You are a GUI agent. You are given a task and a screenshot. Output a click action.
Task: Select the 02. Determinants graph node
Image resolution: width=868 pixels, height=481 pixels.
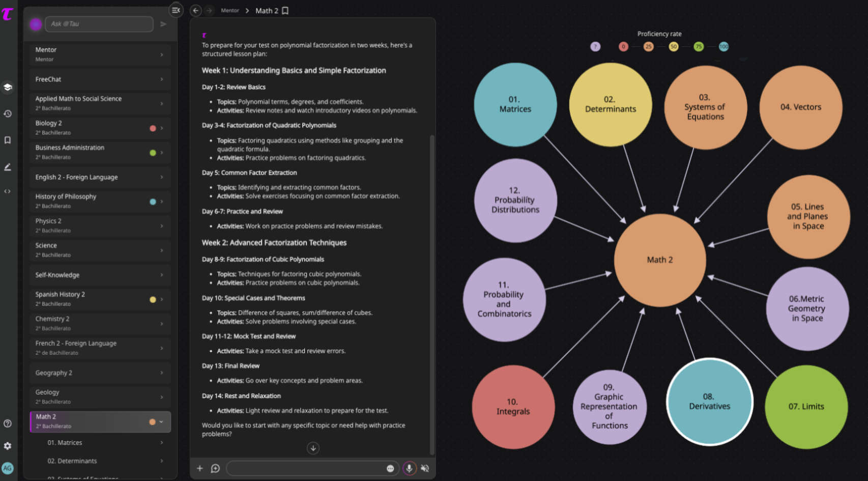point(611,104)
